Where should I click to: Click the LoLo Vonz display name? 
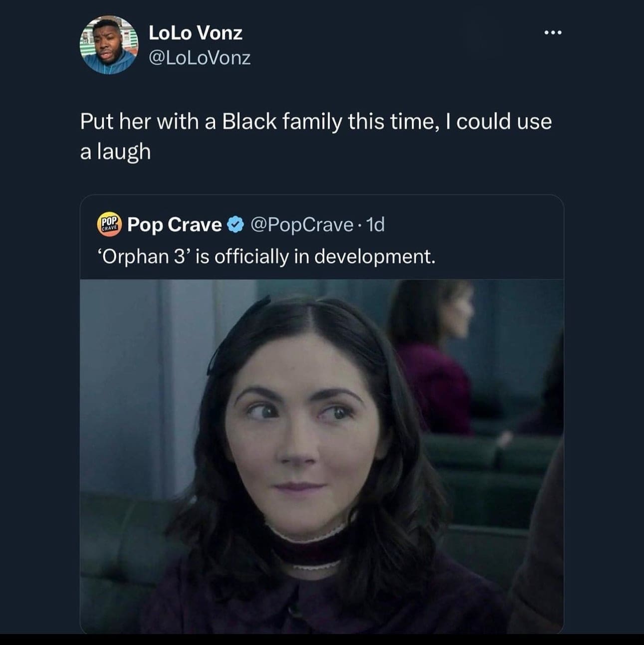[x=196, y=33]
